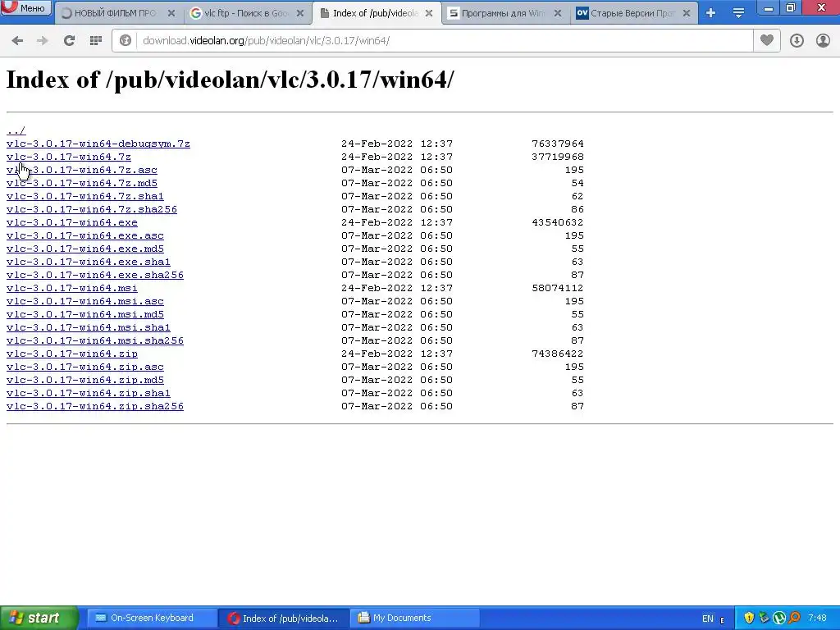
Task: Close the vlc ftp Google tab
Action: [300, 13]
